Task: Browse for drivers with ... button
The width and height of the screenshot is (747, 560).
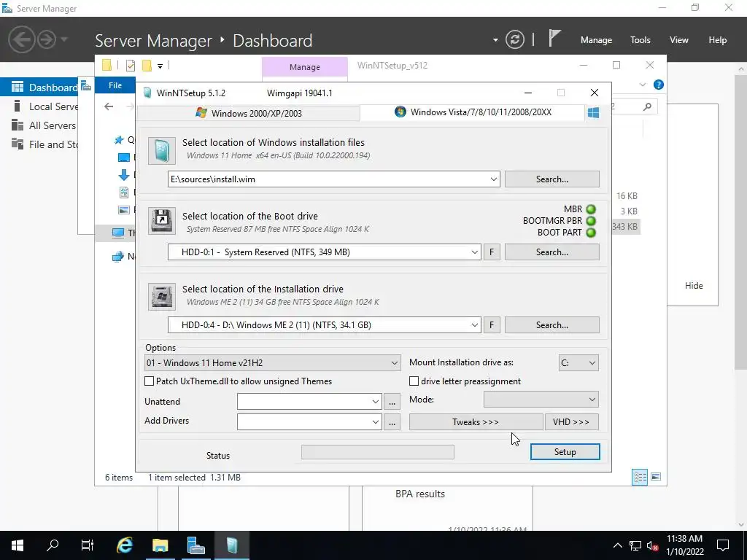Action: [x=392, y=422]
